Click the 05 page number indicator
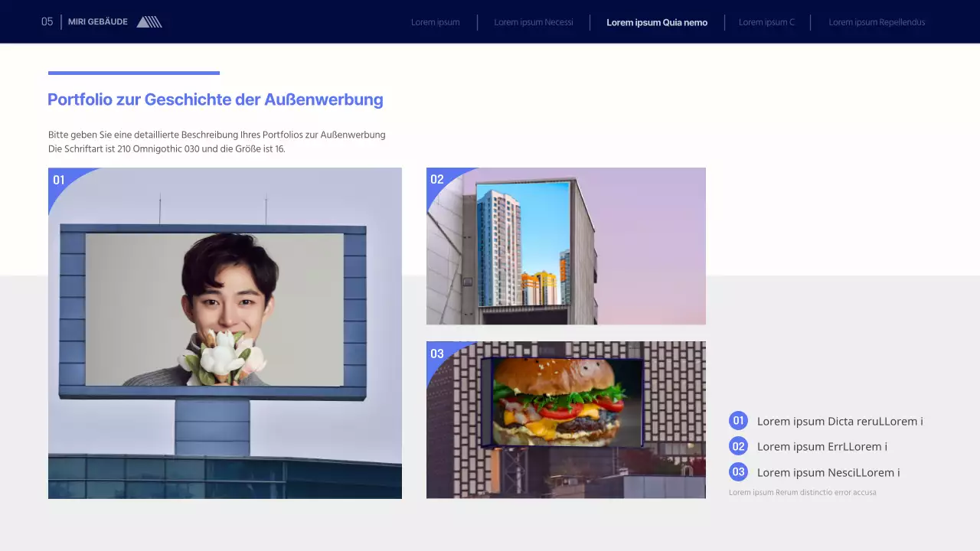This screenshot has height=551, width=980. [47, 21]
